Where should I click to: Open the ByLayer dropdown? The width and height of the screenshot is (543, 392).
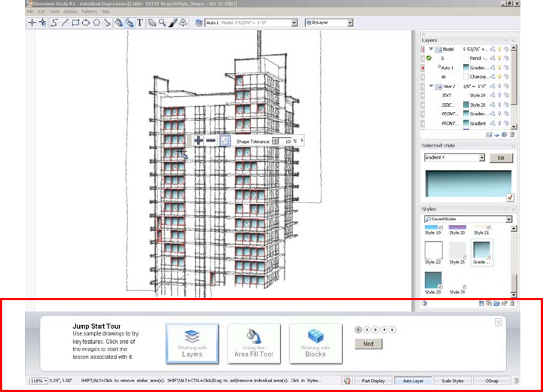[350, 23]
